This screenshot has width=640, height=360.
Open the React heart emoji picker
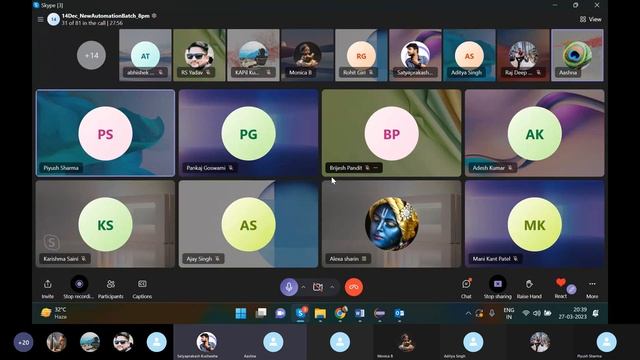click(x=561, y=283)
